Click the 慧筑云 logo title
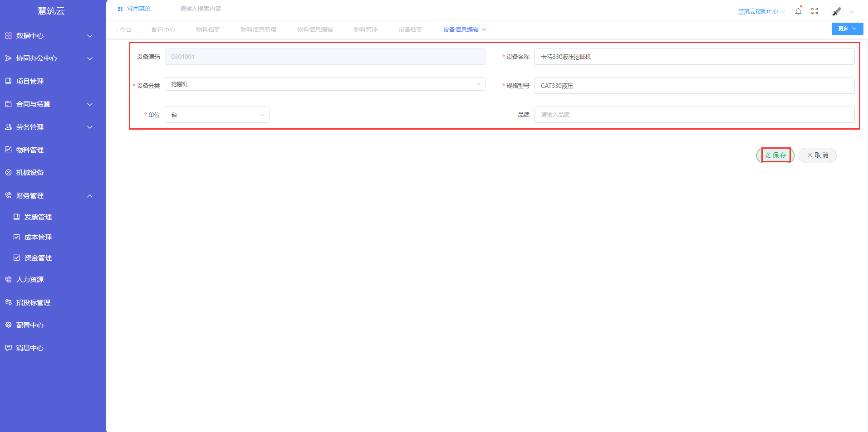Viewport: 868px width, 432px height. point(51,11)
